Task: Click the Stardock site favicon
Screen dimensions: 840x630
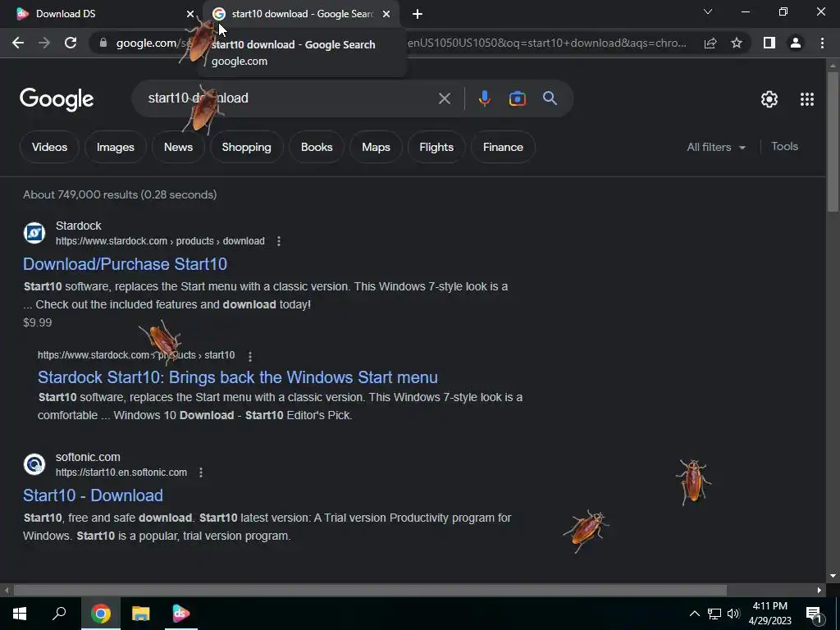Action: tap(34, 233)
